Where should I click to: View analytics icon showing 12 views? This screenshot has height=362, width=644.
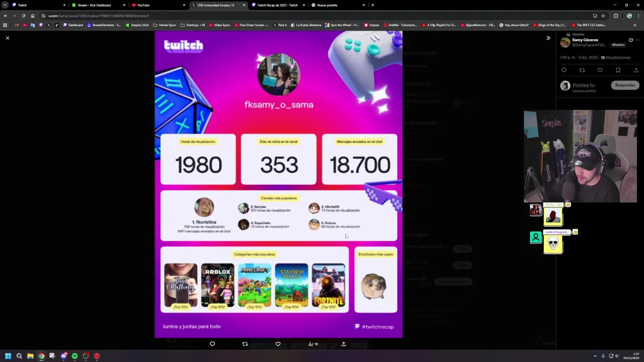(313, 344)
